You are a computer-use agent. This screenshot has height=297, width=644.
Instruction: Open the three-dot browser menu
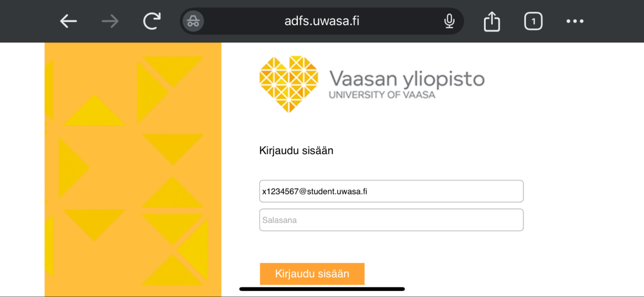[x=575, y=21]
